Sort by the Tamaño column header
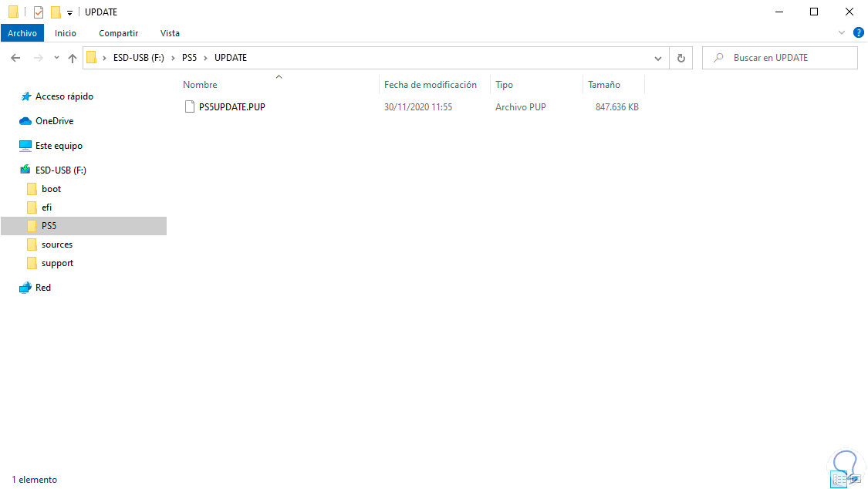This screenshot has height=489, width=868. (604, 85)
